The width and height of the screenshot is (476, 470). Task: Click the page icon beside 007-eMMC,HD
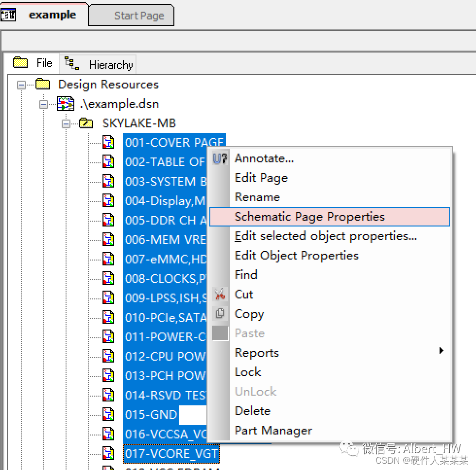click(x=108, y=259)
